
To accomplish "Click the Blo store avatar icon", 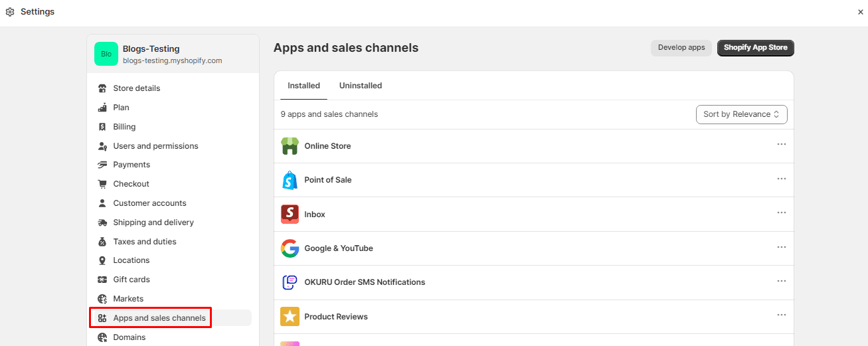I will click(106, 54).
